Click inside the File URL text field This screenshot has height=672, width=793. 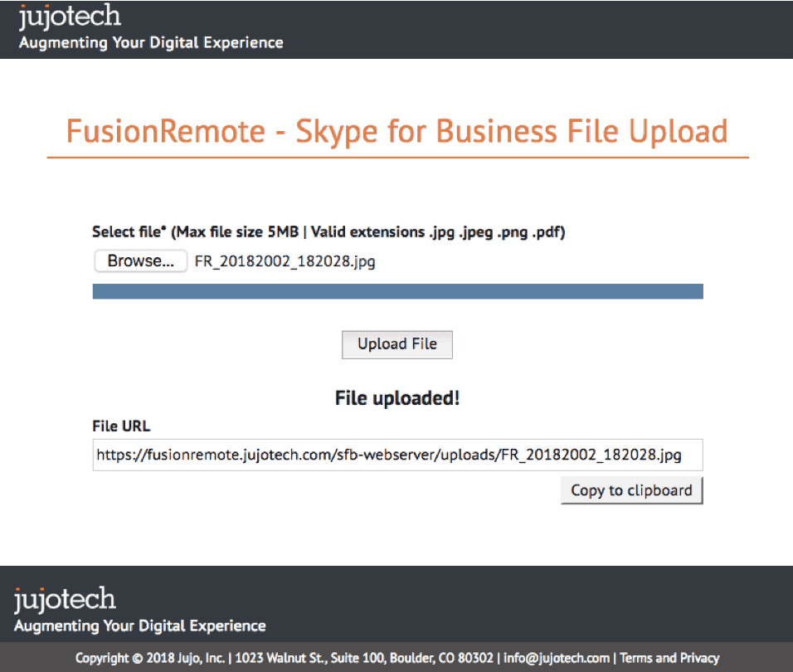(397, 455)
